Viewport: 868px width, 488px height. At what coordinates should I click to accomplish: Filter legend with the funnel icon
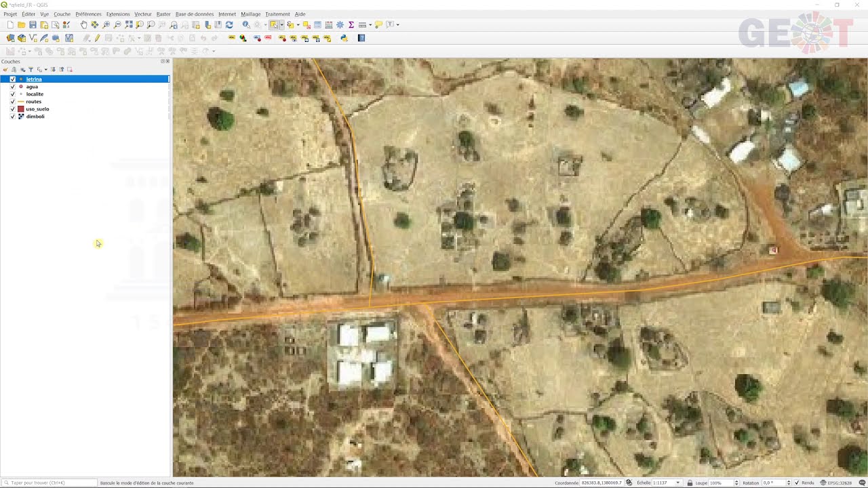(x=31, y=70)
